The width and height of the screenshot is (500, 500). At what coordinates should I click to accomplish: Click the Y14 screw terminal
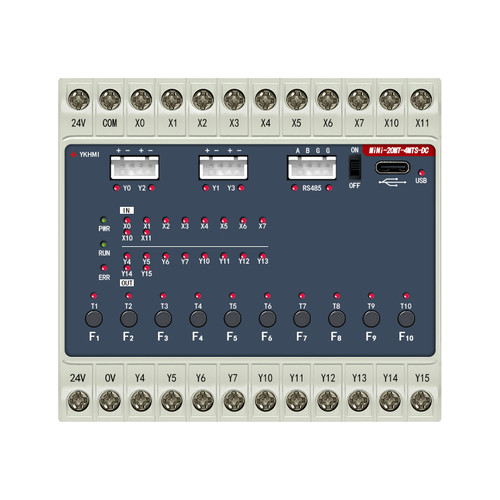click(x=390, y=401)
